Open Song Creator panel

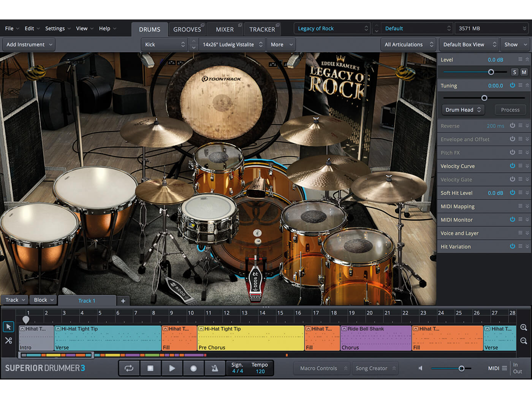pos(375,368)
